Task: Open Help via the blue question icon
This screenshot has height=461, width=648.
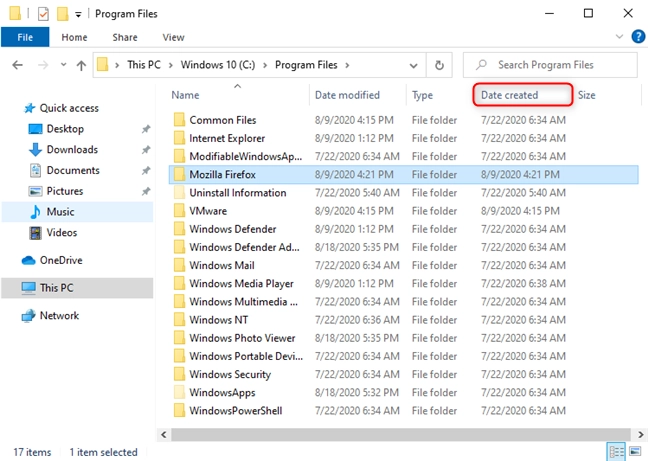Action: [x=638, y=36]
